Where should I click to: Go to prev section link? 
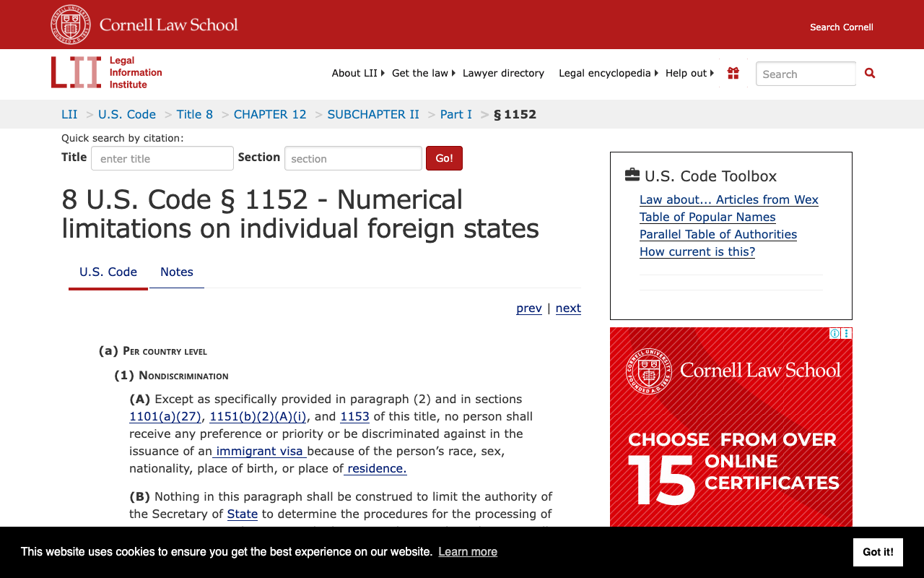coord(529,309)
